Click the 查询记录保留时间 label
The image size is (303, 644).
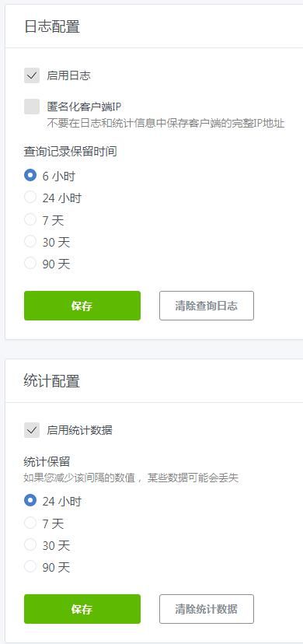[x=71, y=152]
